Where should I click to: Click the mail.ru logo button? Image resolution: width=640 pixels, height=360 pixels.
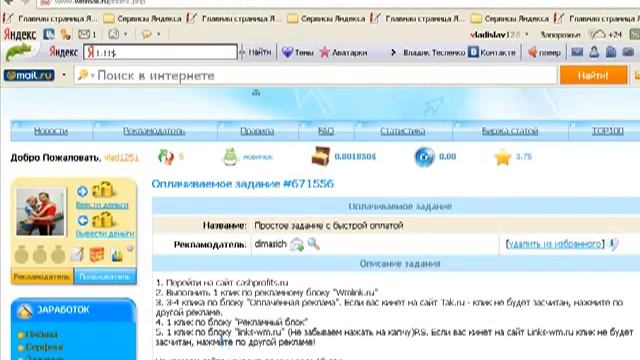coord(29,76)
